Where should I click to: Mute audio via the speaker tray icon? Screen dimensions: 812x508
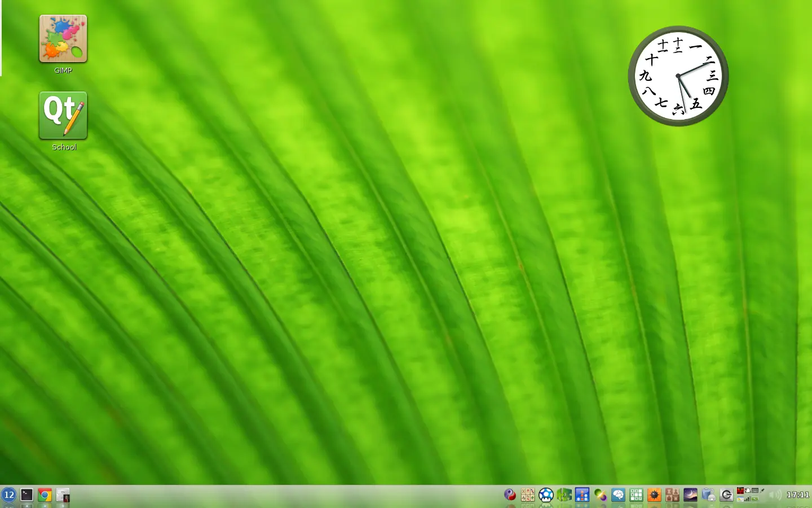pyautogui.click(x=775, y=494)
